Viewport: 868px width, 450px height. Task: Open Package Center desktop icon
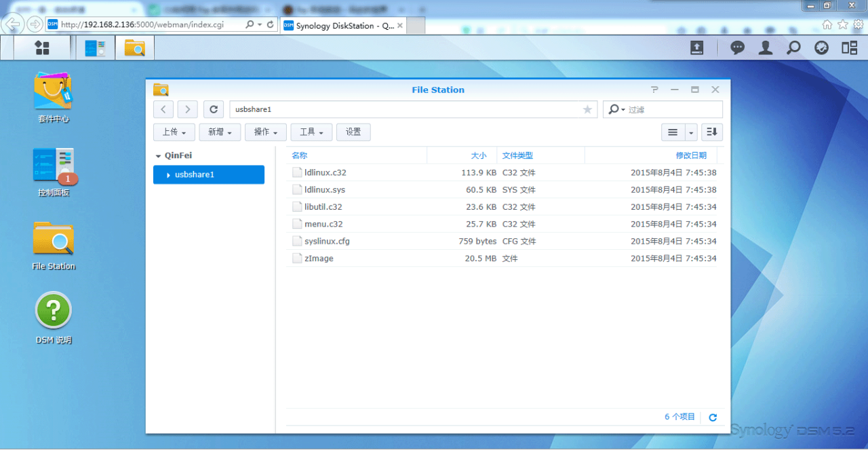(53, 92)
